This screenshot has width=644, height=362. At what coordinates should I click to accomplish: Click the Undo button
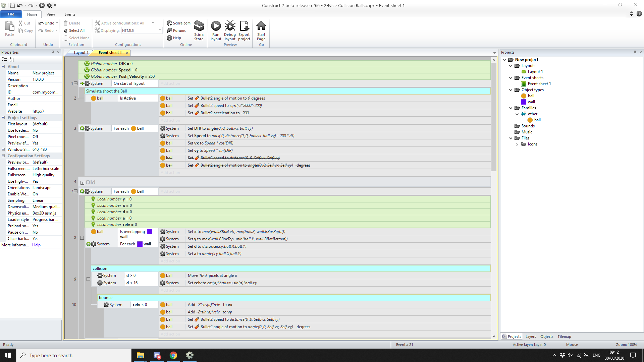[x=46, y=23]
